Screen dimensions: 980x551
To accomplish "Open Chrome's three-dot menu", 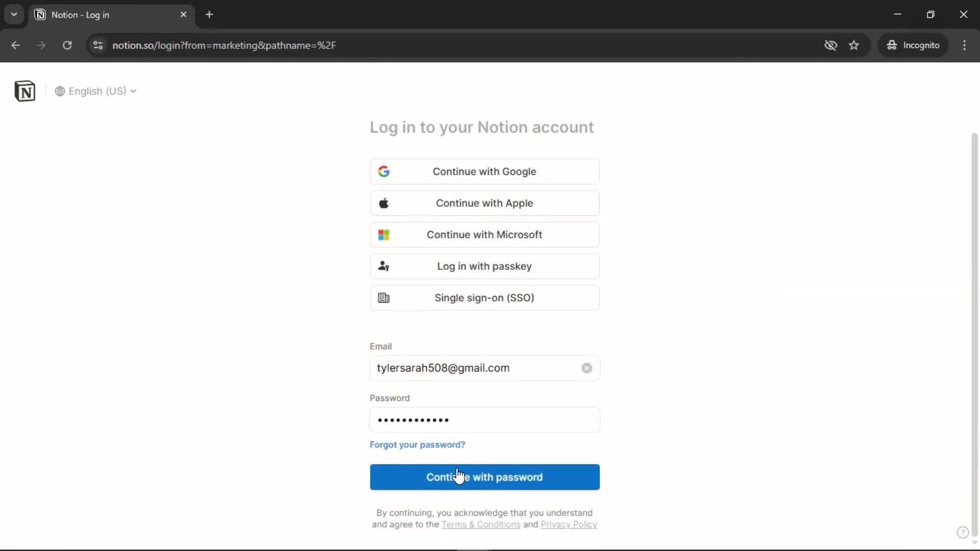I will click(964, 45).
